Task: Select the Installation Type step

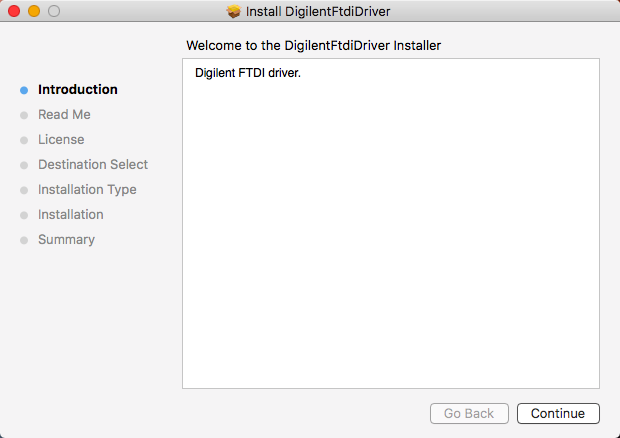Action: point(87,190)
